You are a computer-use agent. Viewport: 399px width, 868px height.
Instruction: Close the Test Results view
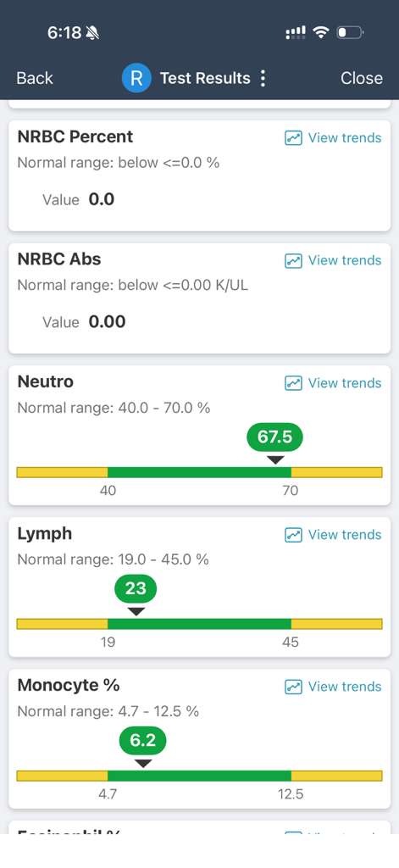[x=362, y=78]
